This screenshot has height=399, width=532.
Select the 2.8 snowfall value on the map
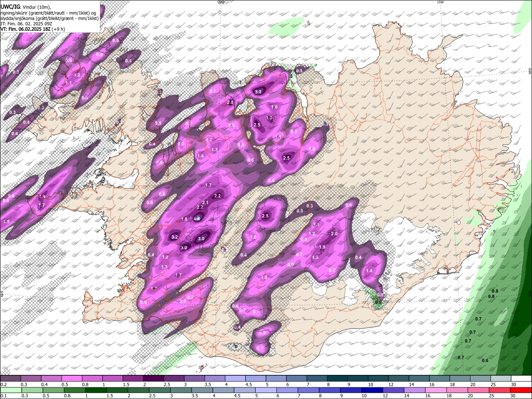[x=230, y=102]
